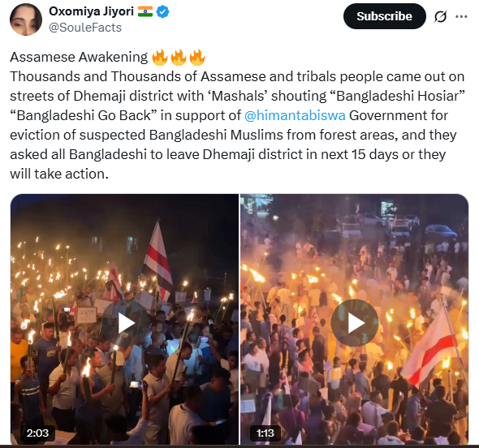Open the @SouleFacts handle
Screen dimensions: 479x448
[x=85, y=28]
